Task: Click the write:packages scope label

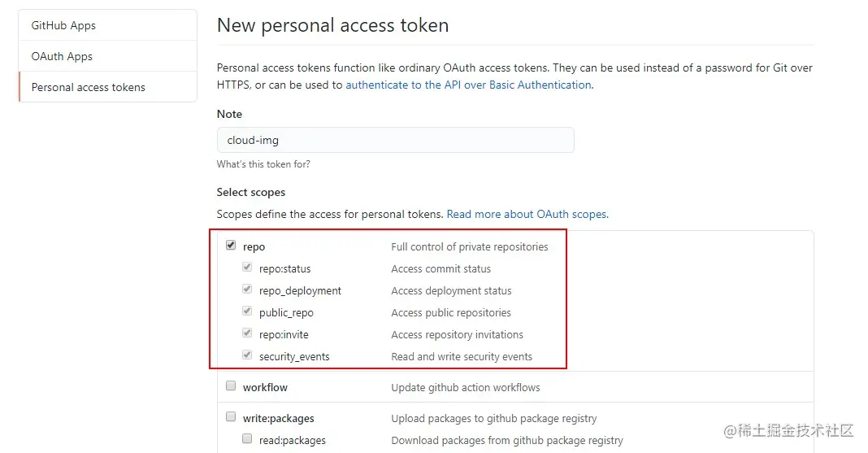Action: [278, 418]
